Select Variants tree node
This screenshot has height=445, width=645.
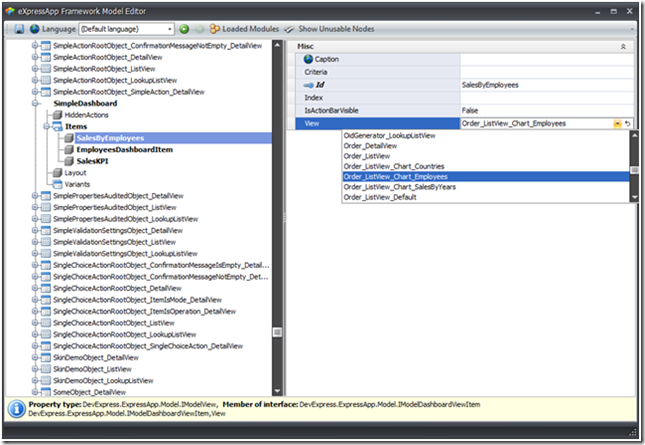coord(77,184)
